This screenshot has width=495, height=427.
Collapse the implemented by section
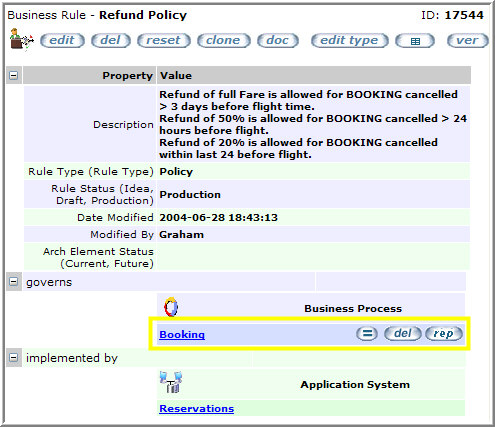[13, 358]
